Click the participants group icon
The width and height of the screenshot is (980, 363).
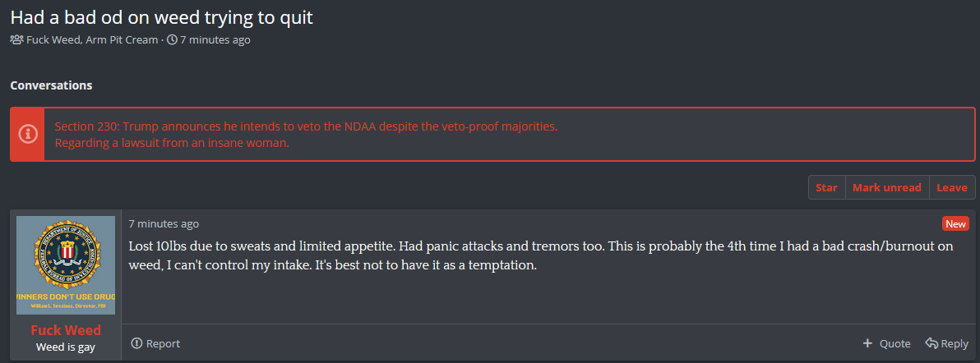click(16, 39)
